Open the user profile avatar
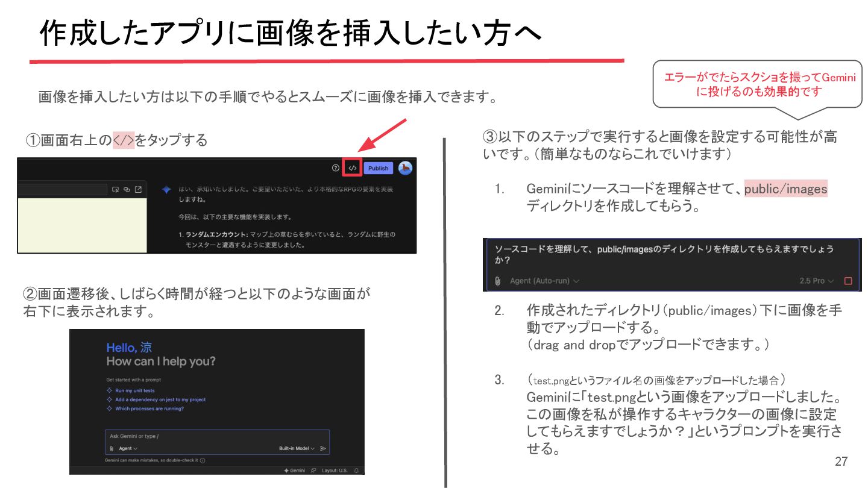 [x=405, y=168]
